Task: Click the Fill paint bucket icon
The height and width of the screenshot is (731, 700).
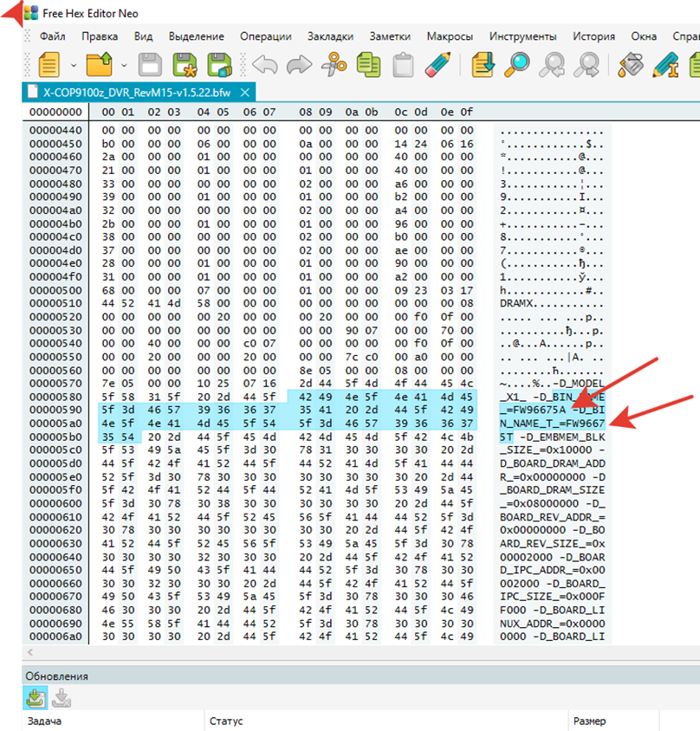Action: tap(632, 64)
